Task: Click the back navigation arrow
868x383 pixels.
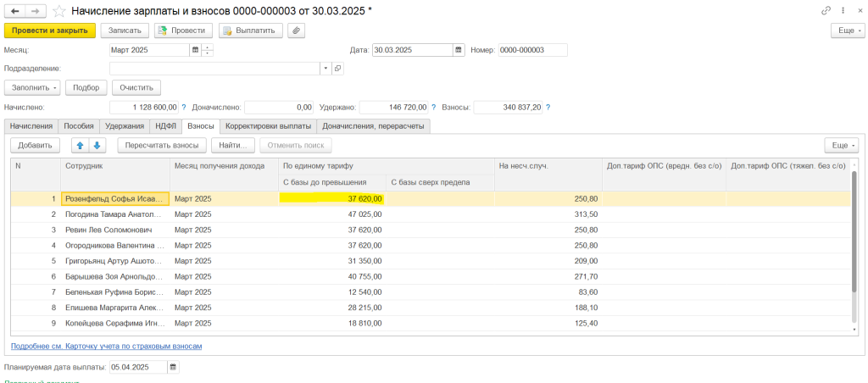Action: click(14, 10)
